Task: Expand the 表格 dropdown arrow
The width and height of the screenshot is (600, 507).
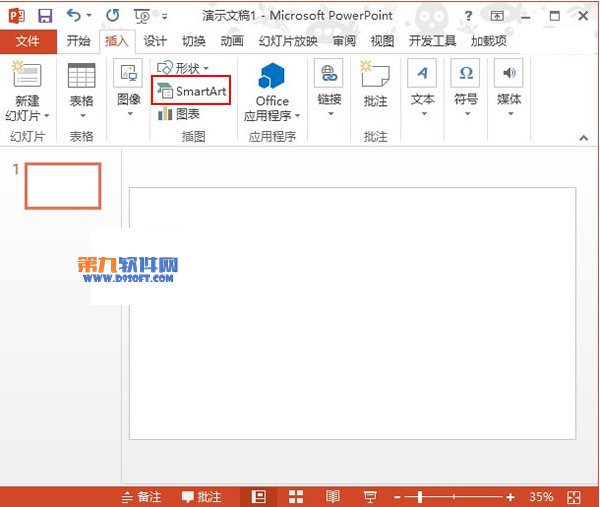Action: click(x=82, y=116)
